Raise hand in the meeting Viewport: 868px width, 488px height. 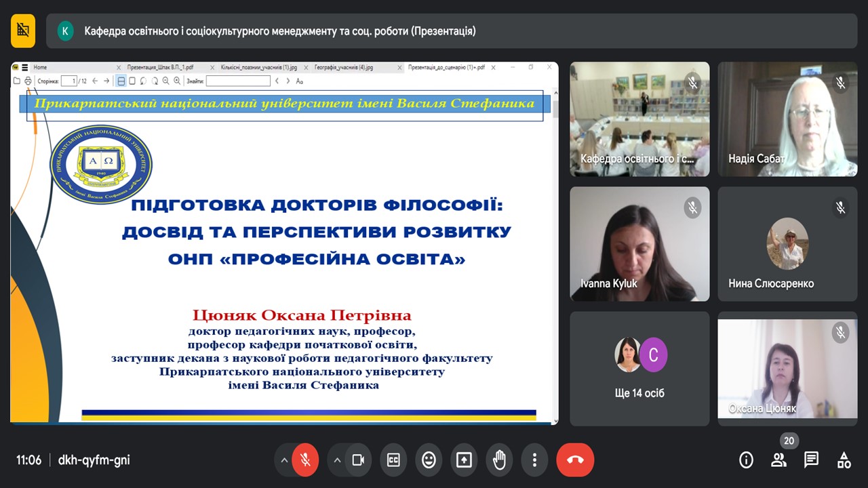[499, 460]
